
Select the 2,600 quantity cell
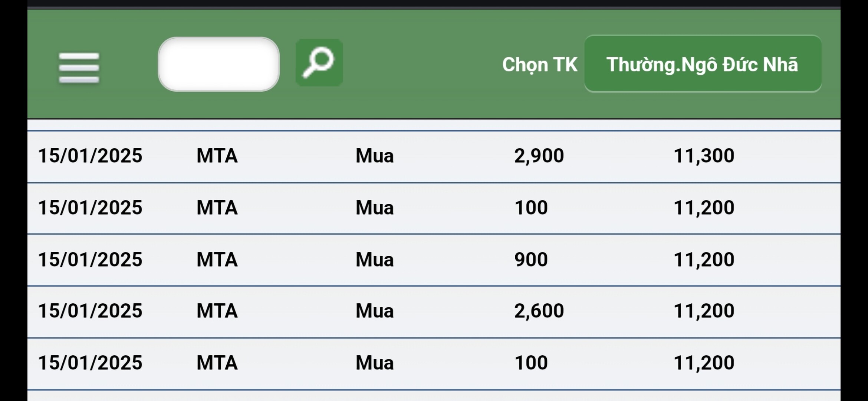click(539, 311)
